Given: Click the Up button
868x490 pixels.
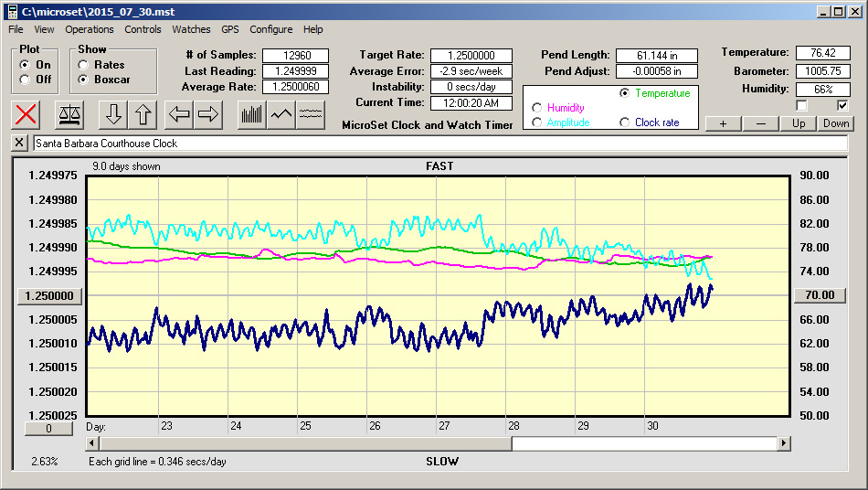Looking at the screenshot, I should [799, 123].
